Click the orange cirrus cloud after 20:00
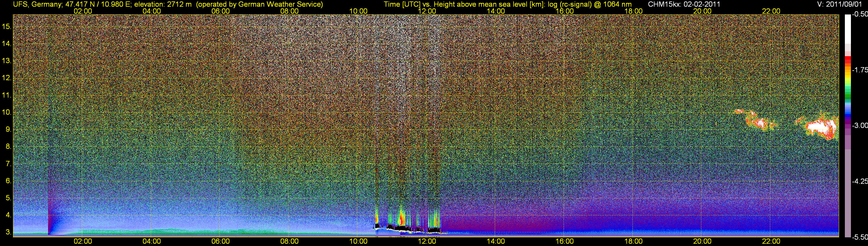Screen dimensions: 868x246 tap(757, 121)
